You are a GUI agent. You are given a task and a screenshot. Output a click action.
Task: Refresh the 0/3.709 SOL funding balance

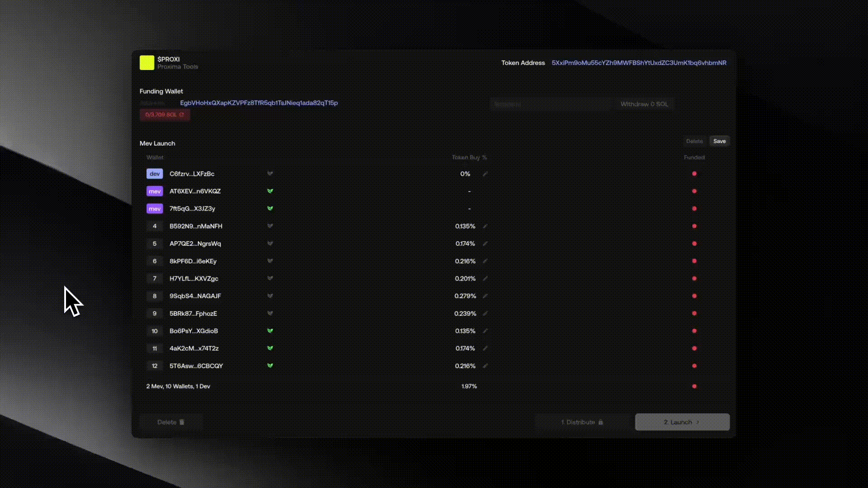click(x=182, y=115)
